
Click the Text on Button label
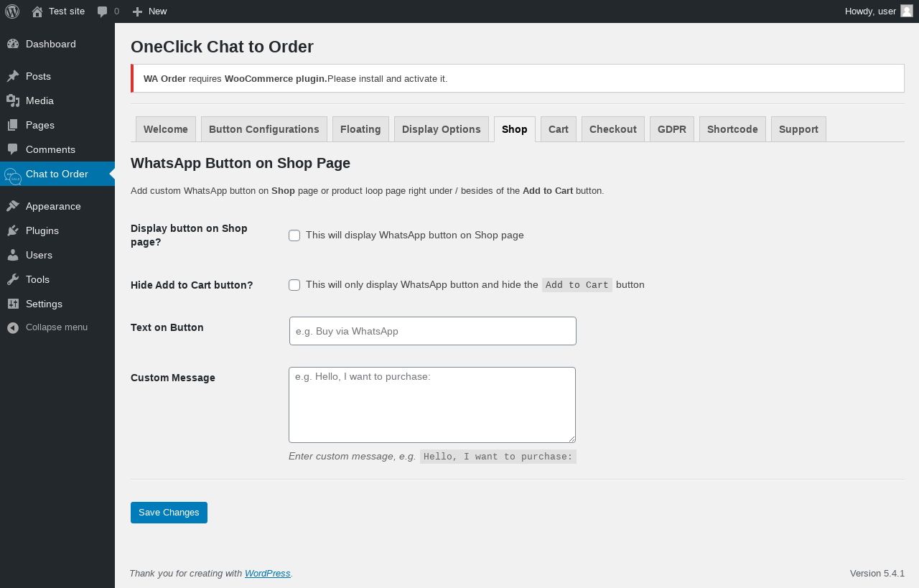167,327
